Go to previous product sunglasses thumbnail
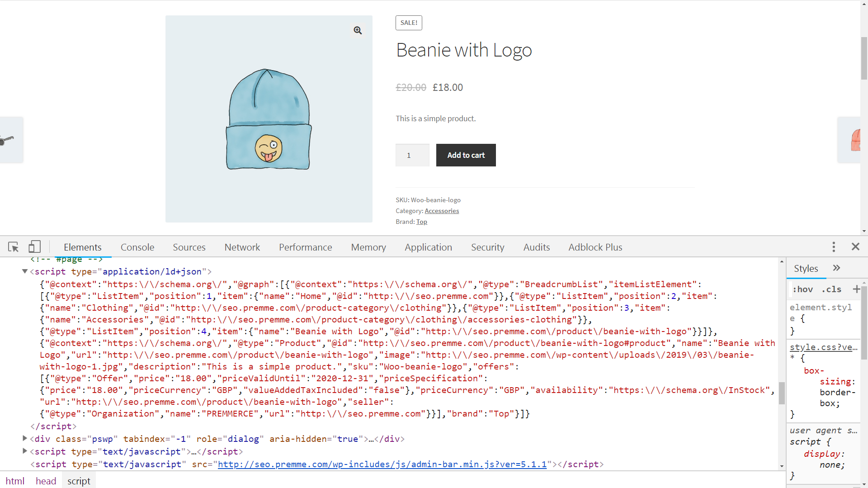This screenshot has width=868, height=488. (11, 140)
